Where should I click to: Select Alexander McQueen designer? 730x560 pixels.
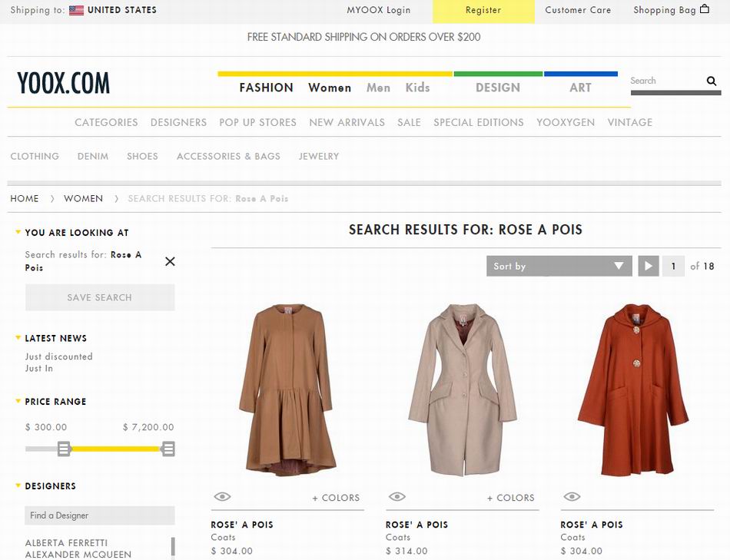coord(78,555)
